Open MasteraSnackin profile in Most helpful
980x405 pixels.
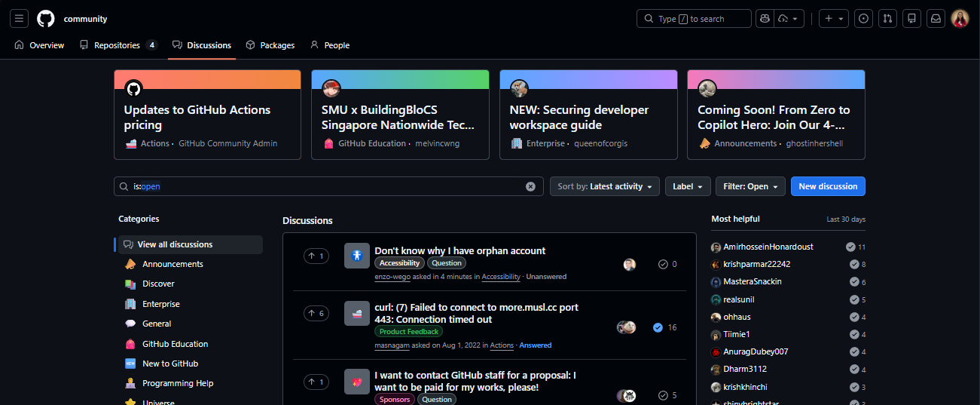pyautogui.click(x=752, y=281)
